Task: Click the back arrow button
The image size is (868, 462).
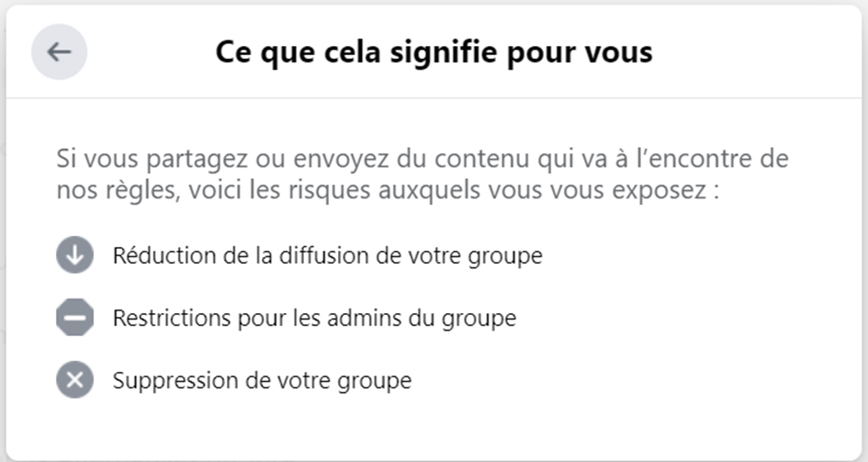Action: [59, 52]
